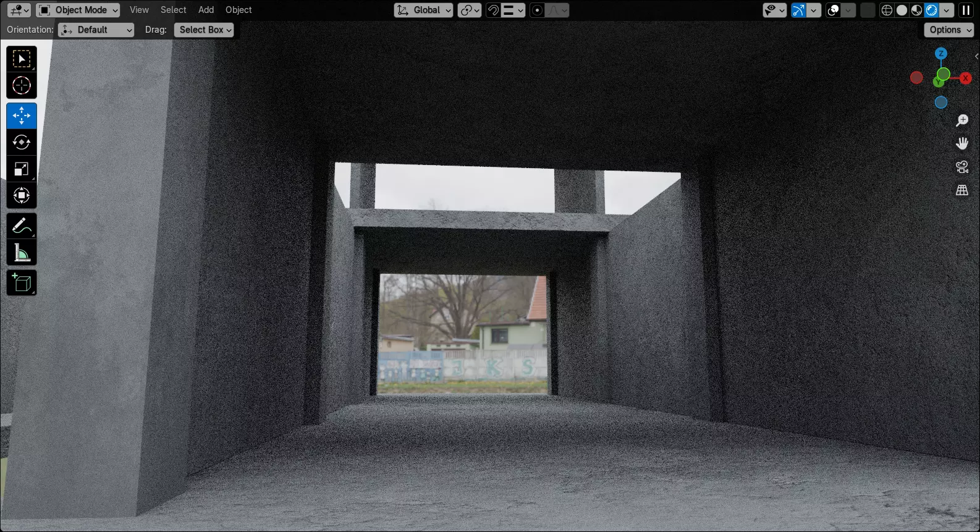This screenshot has height=532, width=980.
Task: Open the proportional falloff dropdown
Action: tap(557, 10)
